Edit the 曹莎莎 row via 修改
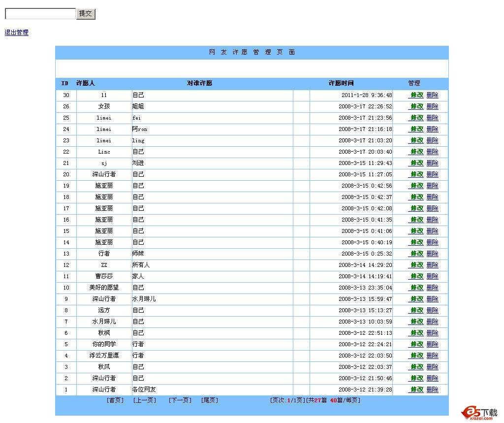 click(x=417, y=276)
